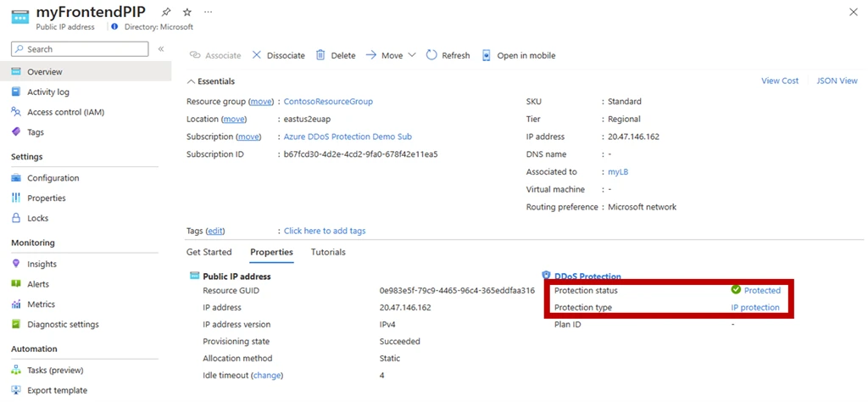Screen dimensions: 868x402
Task: Open Metrics under Monitoring
Action: click(x=41, y=304)
